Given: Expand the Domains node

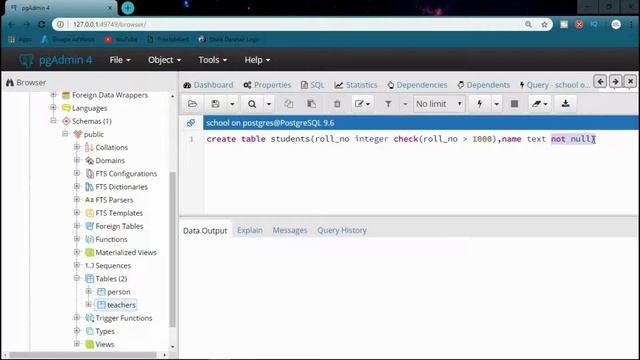Looking at the screenshot, I should click(77, 160).
